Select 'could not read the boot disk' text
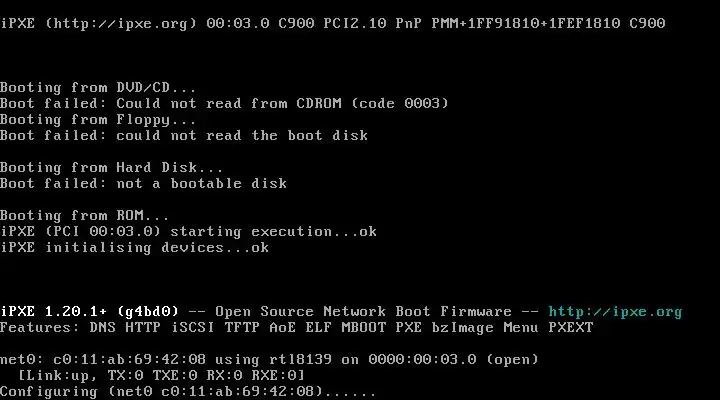 click(x=242, y=135)
